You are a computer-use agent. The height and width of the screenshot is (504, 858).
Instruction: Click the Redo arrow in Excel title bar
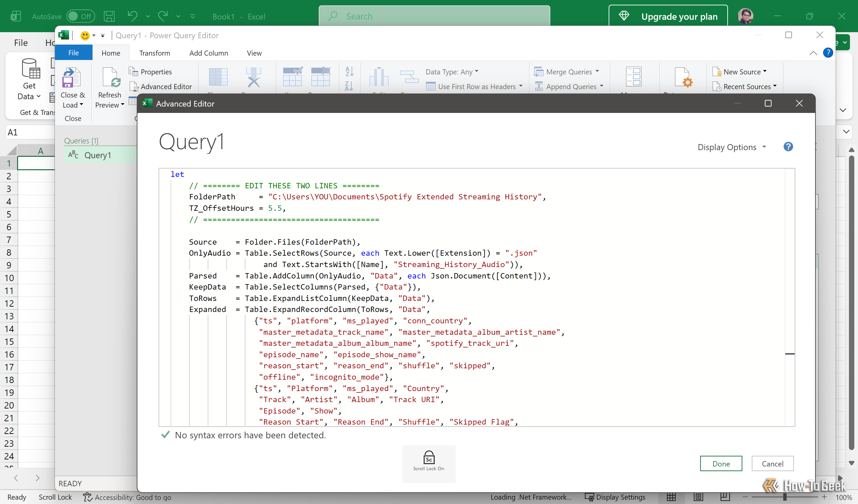[x=163, y=16]
